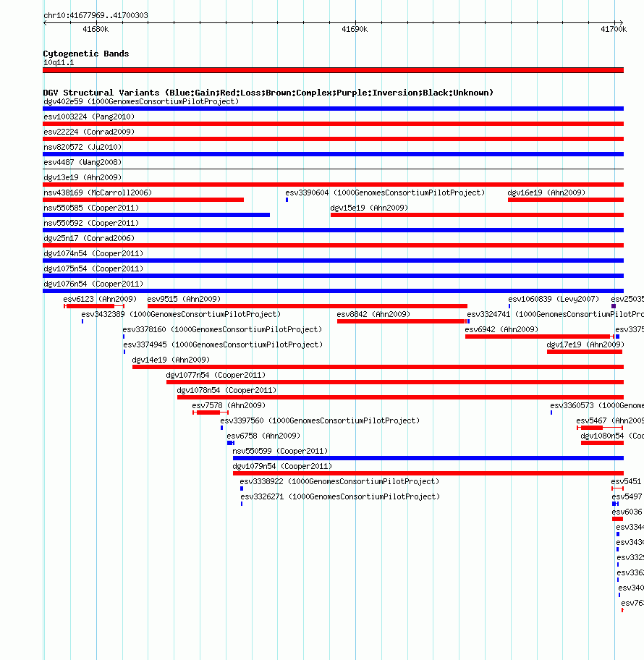This screenshot has width=644, height=660.
Task: Click the DGV Structural Variants track title
Action: coord(268,92)
